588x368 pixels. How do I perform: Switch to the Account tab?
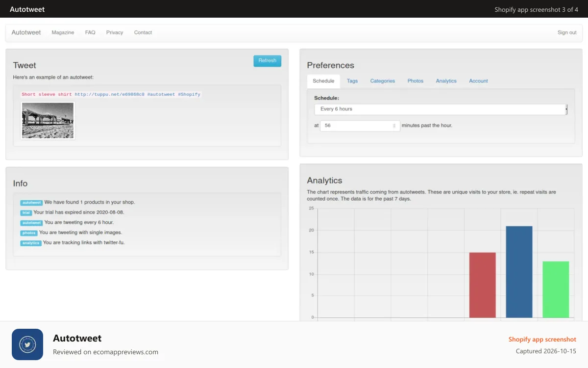[x=479, y=81]
